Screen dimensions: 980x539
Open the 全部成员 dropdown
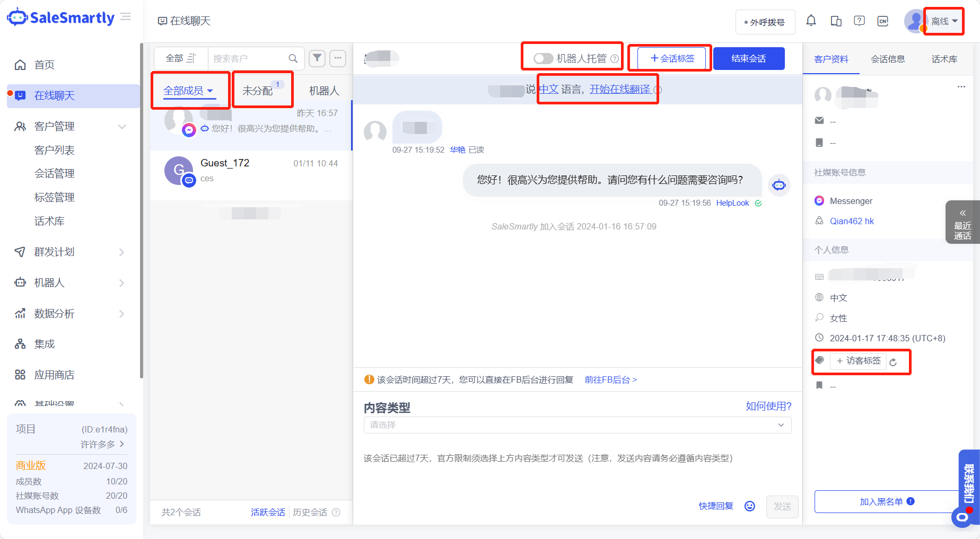pyautogui.click(x=188, y=90)
